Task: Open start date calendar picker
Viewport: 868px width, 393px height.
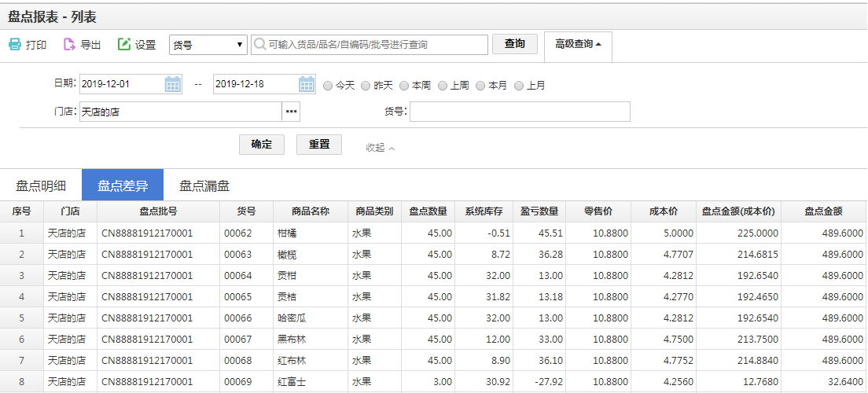Action: tap(173, 85)
